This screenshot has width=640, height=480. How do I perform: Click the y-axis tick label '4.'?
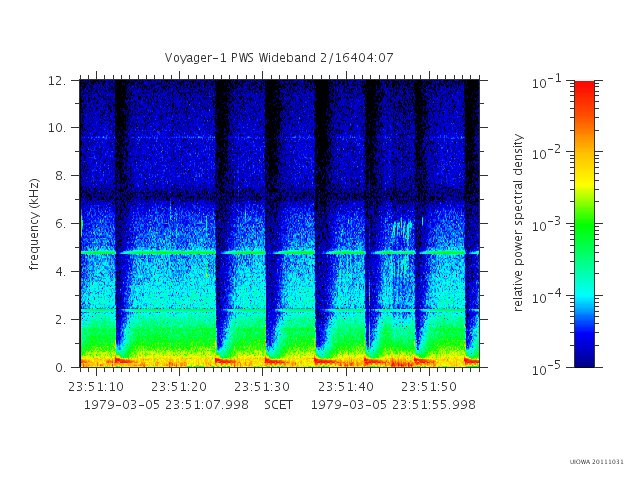click(60, 271)
